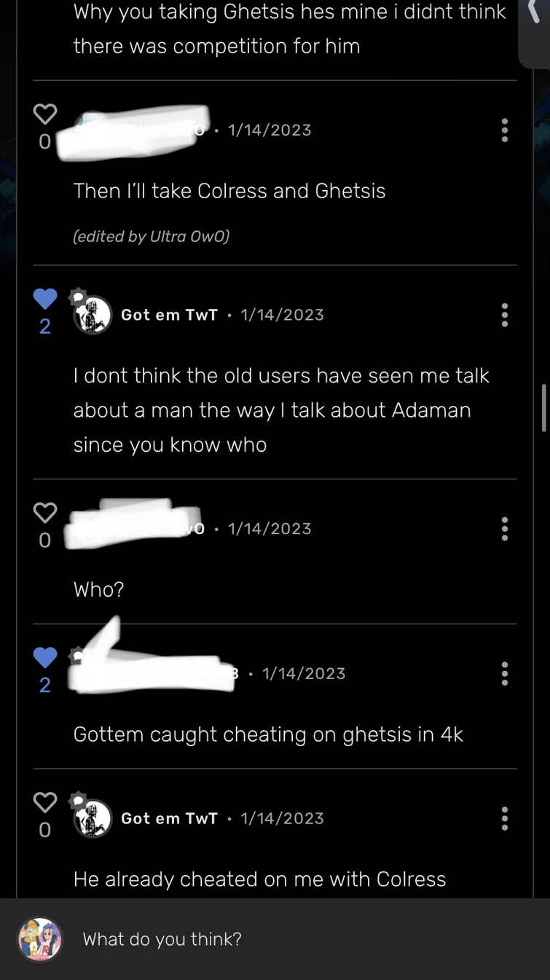The width and height of the screenshot is (550, 980).
Task: Open three-dot menu on the "Who?" comment
Action: point(504,529)
